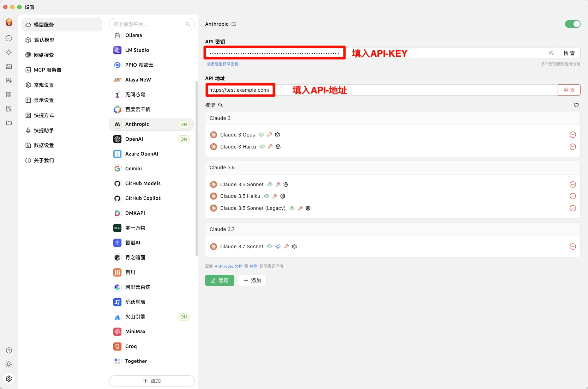This screenshot has height=389, width=588.
Task: Open settings gear for Claude 3.7 Sonnet
Action: pyautogui.click(x=294, y=247)
